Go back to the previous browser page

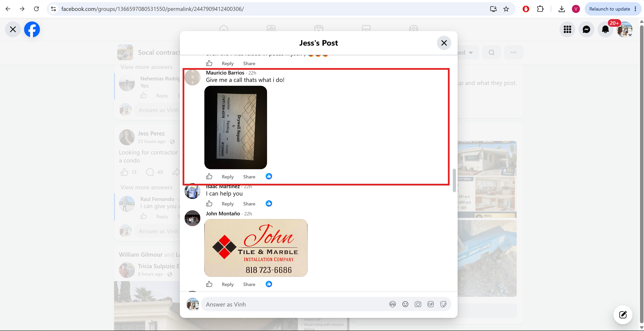8,9
